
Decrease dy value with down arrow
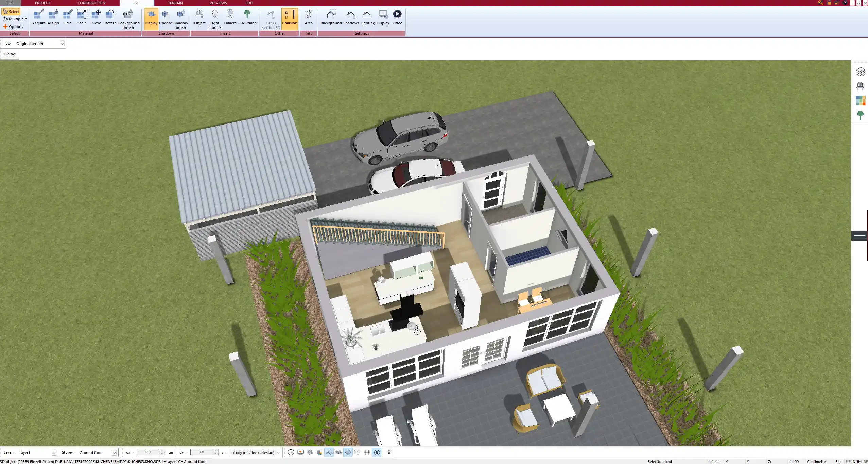(216, 454)
